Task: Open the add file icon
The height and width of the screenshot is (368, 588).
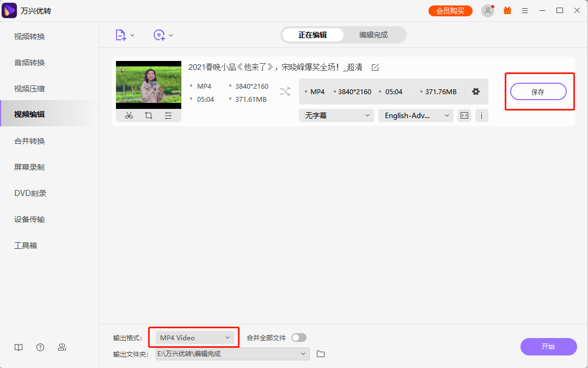Action: coord(120,35)
